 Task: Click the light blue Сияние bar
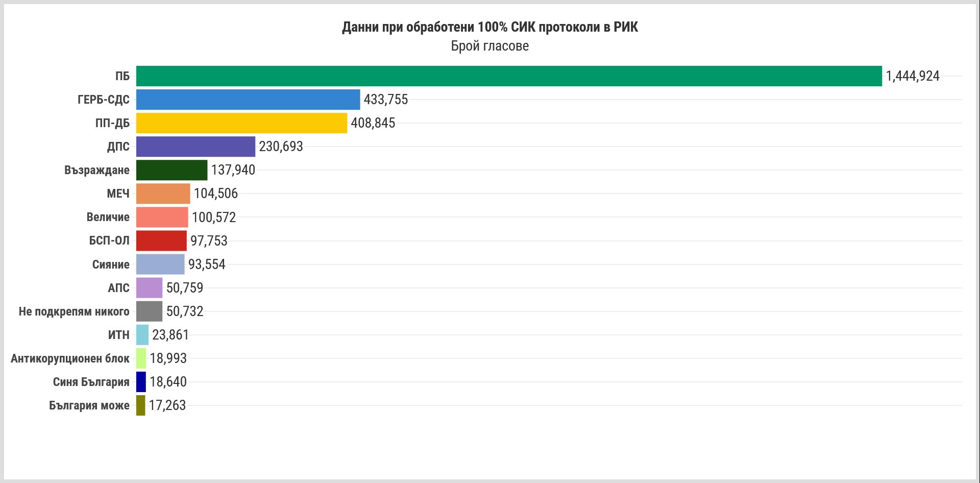[160, 264]
